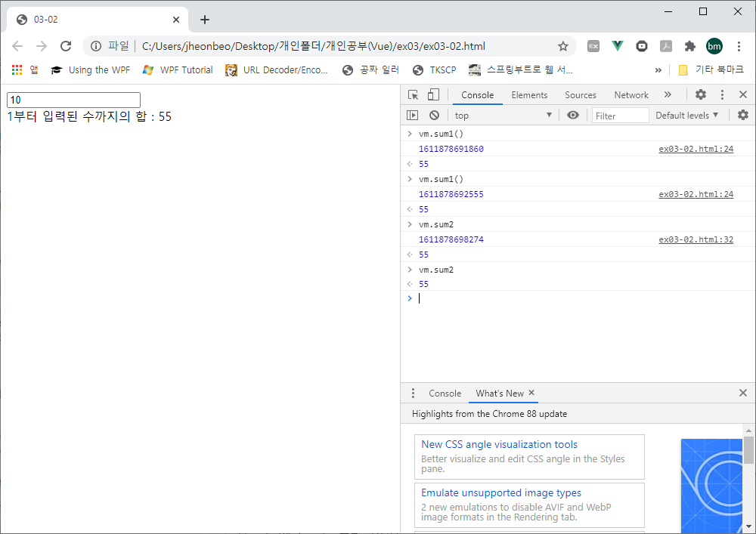Image resolution: width=756 pixels, height=534 pixels.
Task: Open the PDF extension icon
Action: (x=666, y=46)
